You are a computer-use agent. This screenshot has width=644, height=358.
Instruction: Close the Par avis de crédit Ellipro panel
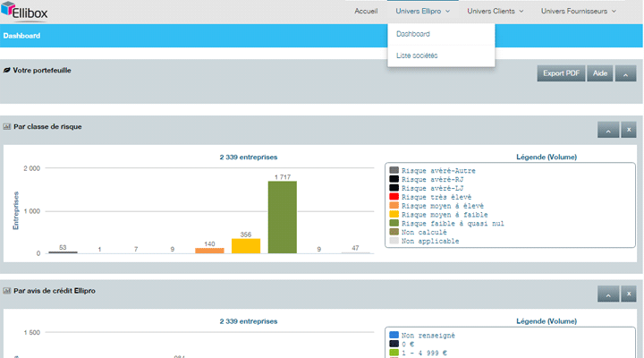pyautogui.click(x=629, y=294)
